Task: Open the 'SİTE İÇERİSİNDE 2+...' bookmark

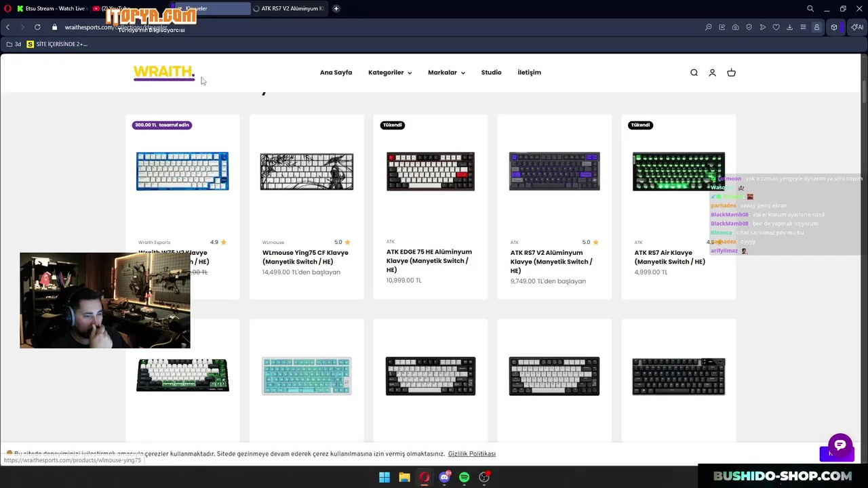Action: pos(57,44)
